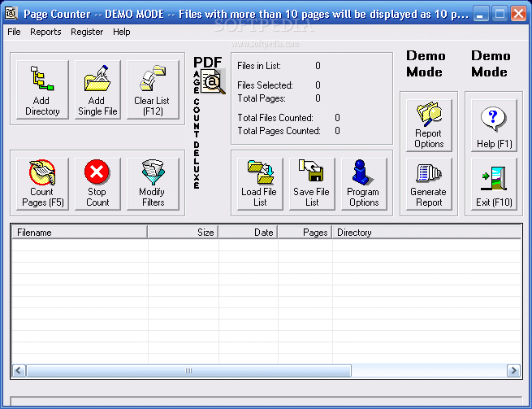This screenshot has width=532, height=409.
Task: Select the Add Single File button
Action: tap(97, 90)
